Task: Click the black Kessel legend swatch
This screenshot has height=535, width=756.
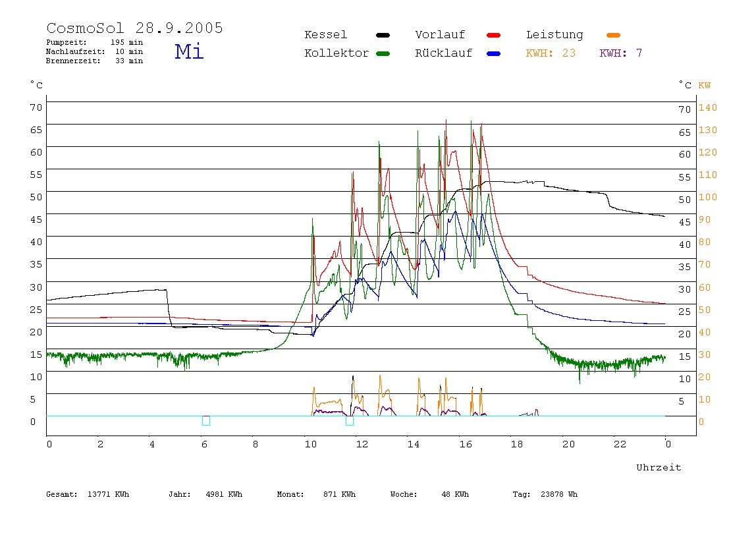Action: pyautogui.click(x=383, y=35)
